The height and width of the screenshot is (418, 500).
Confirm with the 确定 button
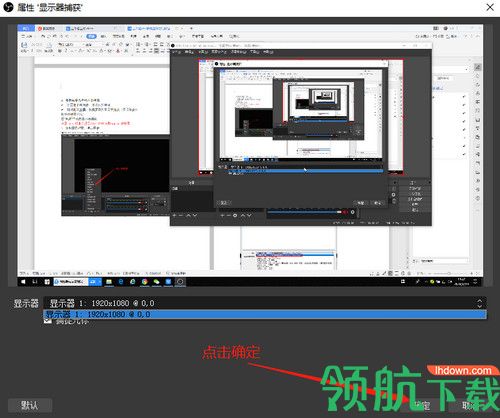[422, 405]
